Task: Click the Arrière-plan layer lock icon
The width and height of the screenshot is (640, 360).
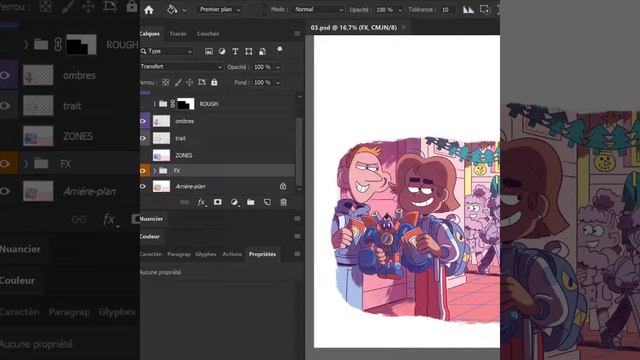Action: (283, 186)
